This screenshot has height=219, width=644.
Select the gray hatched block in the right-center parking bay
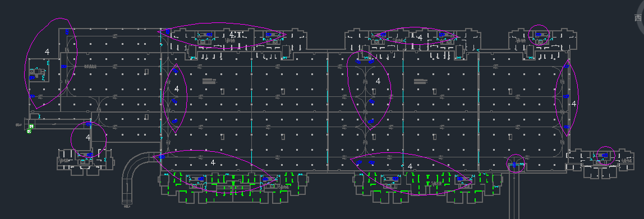[421, 81]
